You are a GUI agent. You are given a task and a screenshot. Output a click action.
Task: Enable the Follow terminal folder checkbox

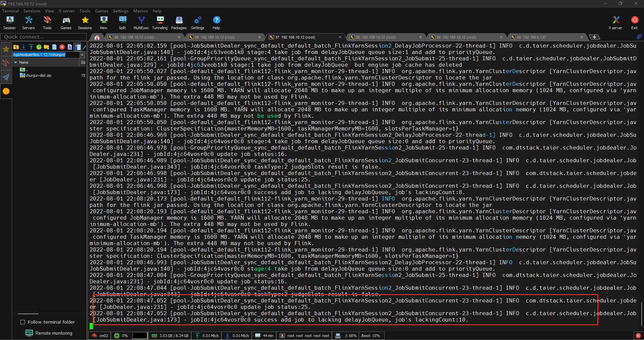(23, 322)
